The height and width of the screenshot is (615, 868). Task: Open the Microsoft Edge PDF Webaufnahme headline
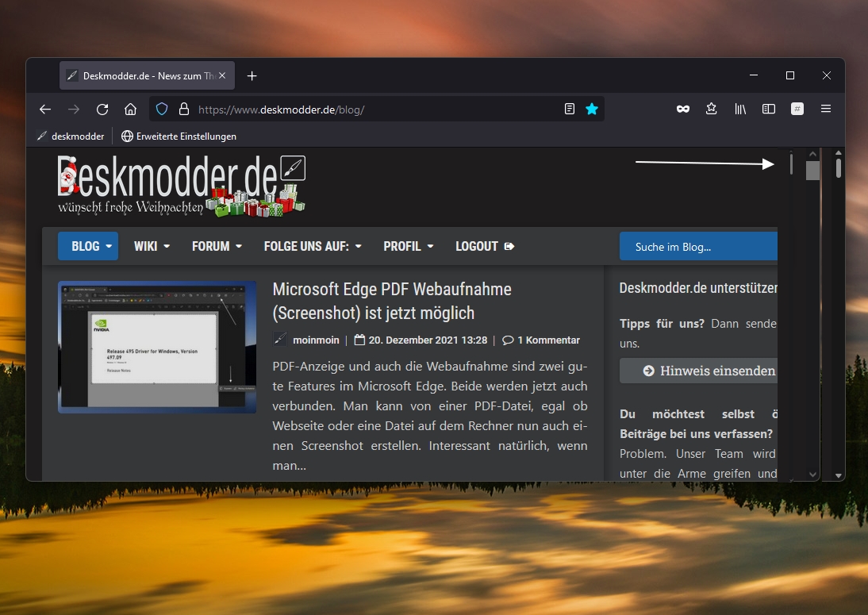(392, 301)
